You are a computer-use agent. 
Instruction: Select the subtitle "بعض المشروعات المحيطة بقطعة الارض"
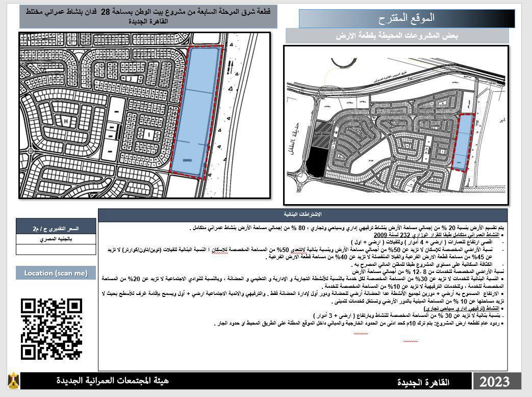click(x=397, y=36)
